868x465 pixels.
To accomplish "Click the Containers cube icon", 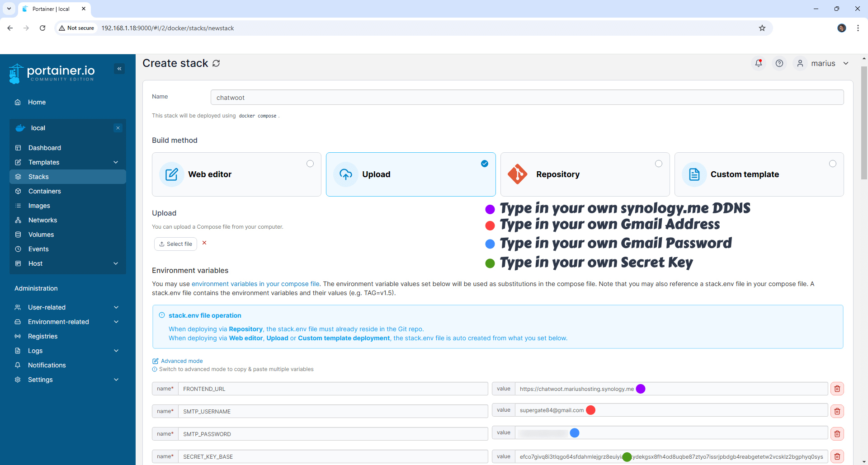I will (x=18, y=191).
